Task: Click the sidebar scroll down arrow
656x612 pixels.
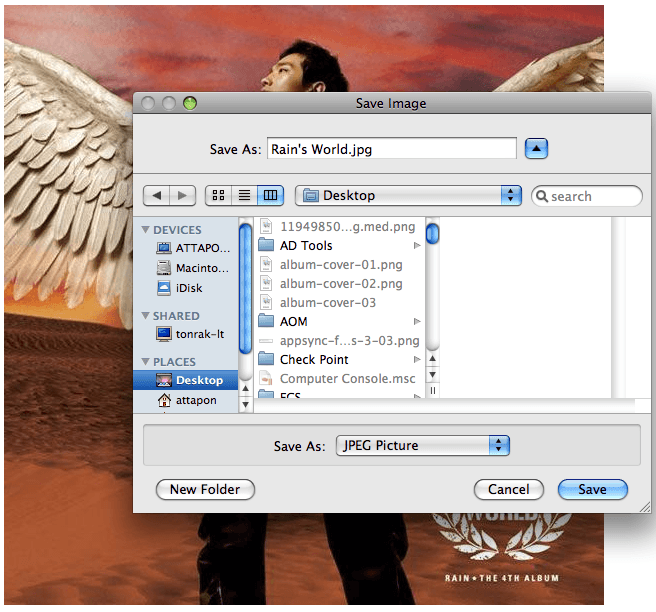Action: (x=246, y=405)
